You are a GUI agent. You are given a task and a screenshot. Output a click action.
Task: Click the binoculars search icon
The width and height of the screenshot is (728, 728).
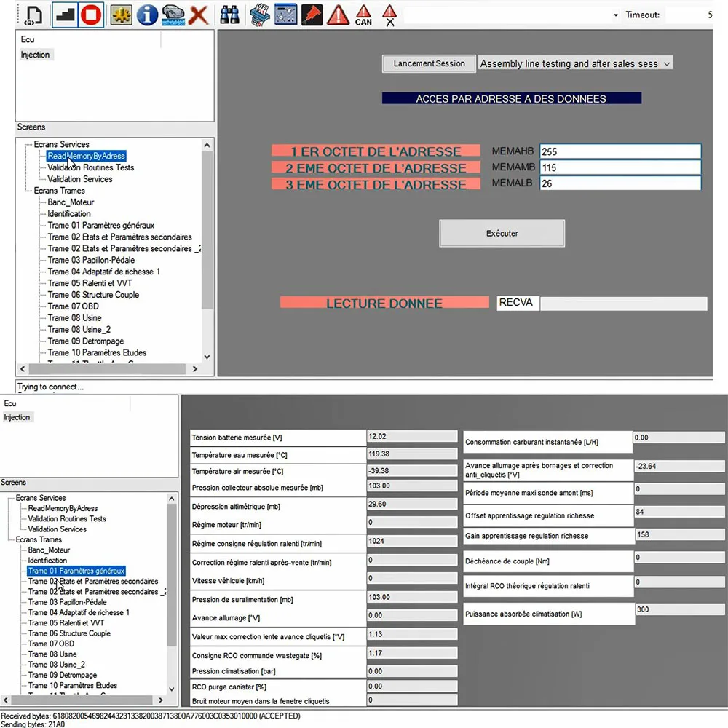coord(230,14)
